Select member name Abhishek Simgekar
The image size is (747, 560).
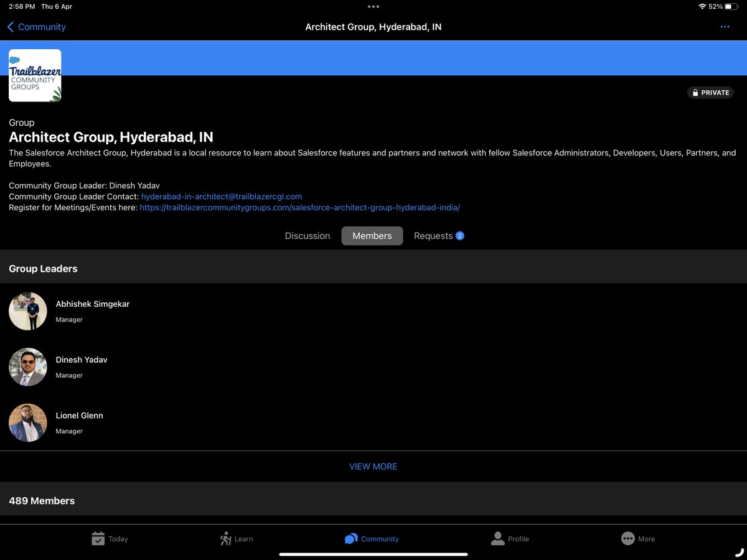[93, 304]
